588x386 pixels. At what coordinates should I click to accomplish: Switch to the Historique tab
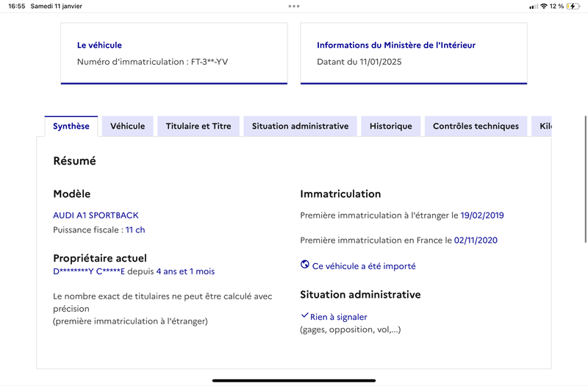point(391,126)
